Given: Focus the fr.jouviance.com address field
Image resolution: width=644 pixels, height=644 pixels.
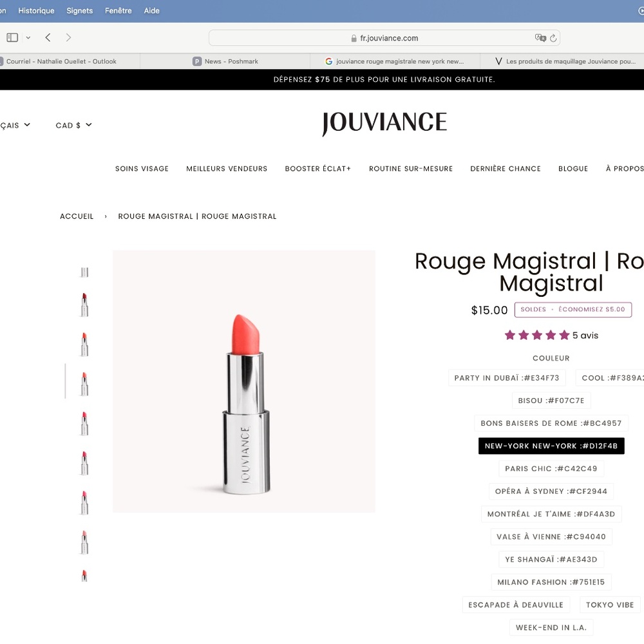Looking at the screenshot, I should pyautogui.click(x=384, y=38).
